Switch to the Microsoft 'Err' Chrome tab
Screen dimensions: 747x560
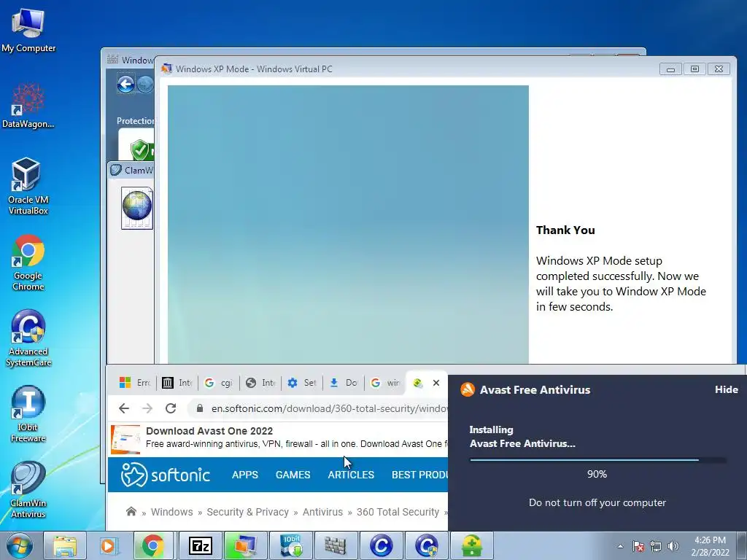click(x=135, y=383)
